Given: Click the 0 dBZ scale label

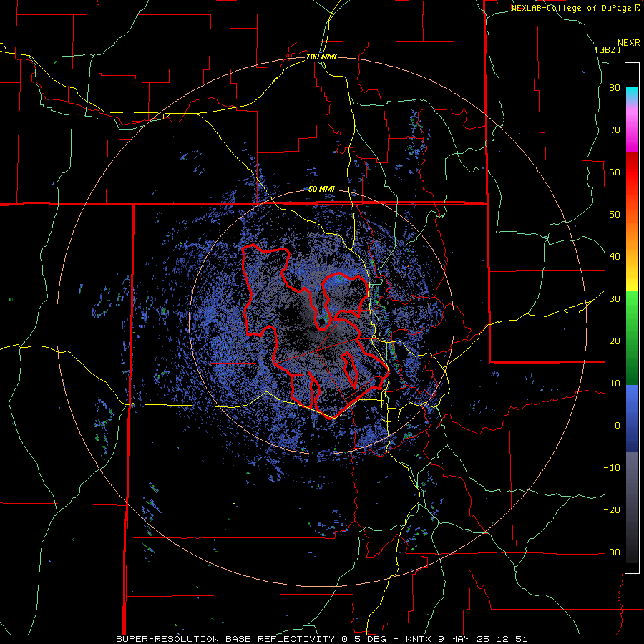Looking at the screenshot, I should pyautogui.click(x=618, y=426).
